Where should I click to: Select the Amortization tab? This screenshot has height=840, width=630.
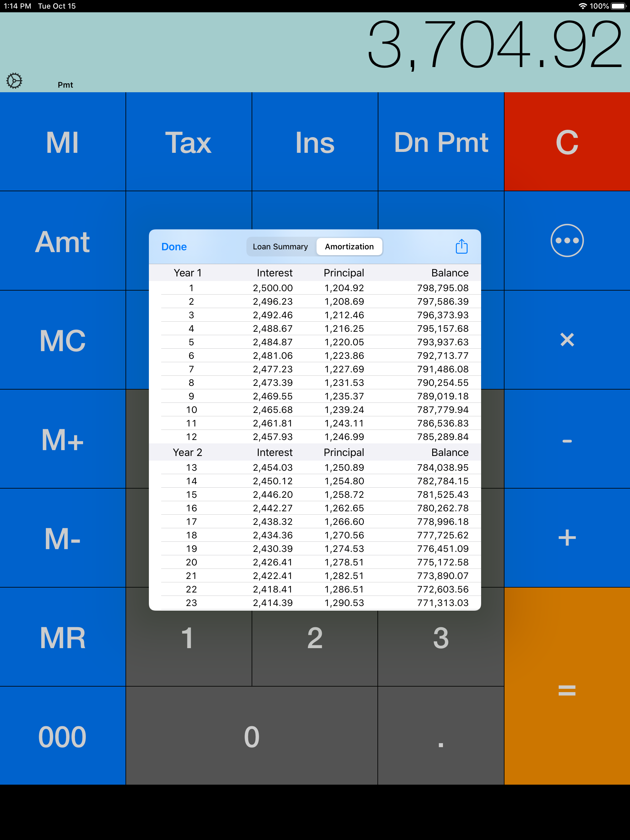tap(349, 247)
